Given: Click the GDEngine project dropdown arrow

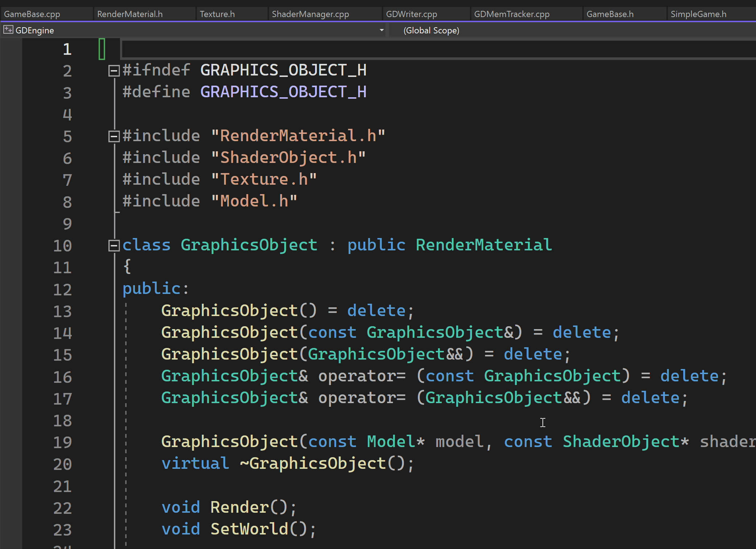Looking at the screenshot, I should (381, 30).
